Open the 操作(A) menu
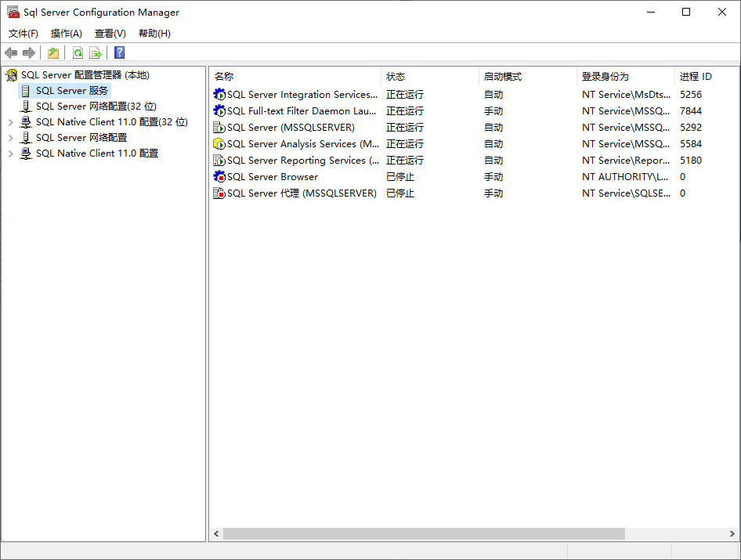 tap(66, 33)
